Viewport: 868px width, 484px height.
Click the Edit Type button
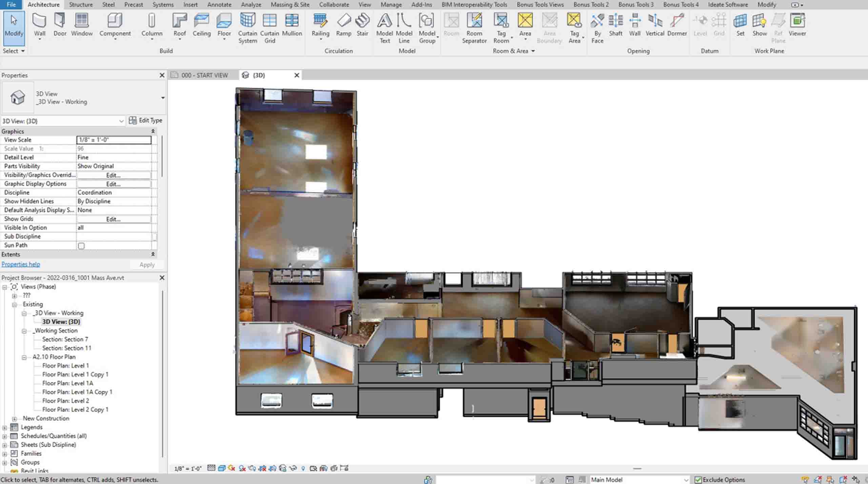pyautogui.click(x=145, y=121)
